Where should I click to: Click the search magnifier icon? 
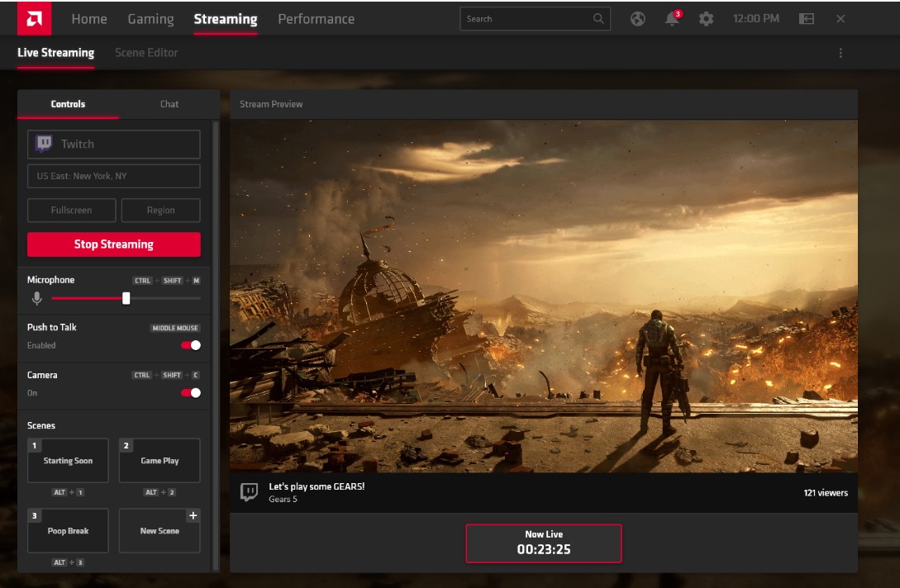598,19
